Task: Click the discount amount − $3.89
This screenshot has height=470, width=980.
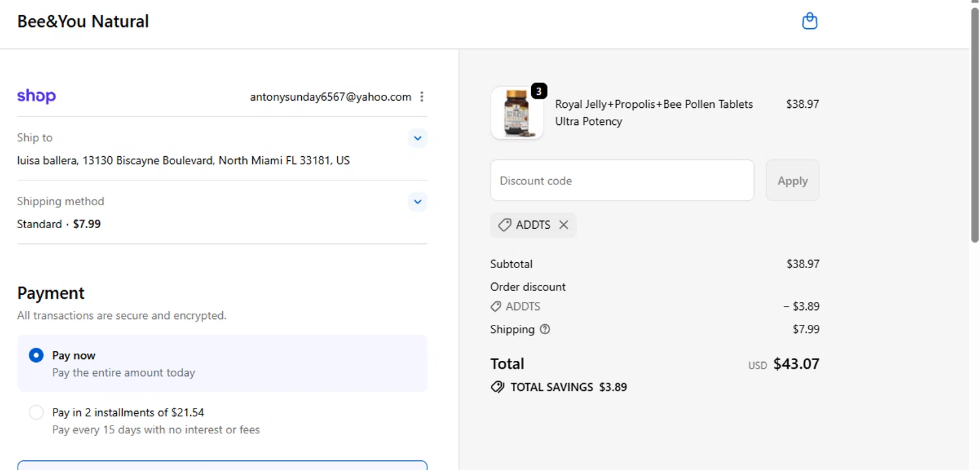Action: [x=801, y=307]
